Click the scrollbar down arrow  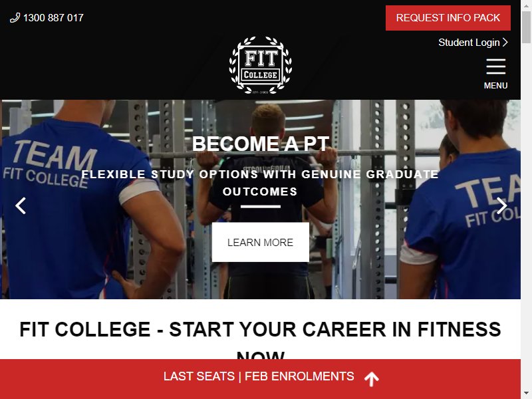pyautogui.click(x=527, y=394)
